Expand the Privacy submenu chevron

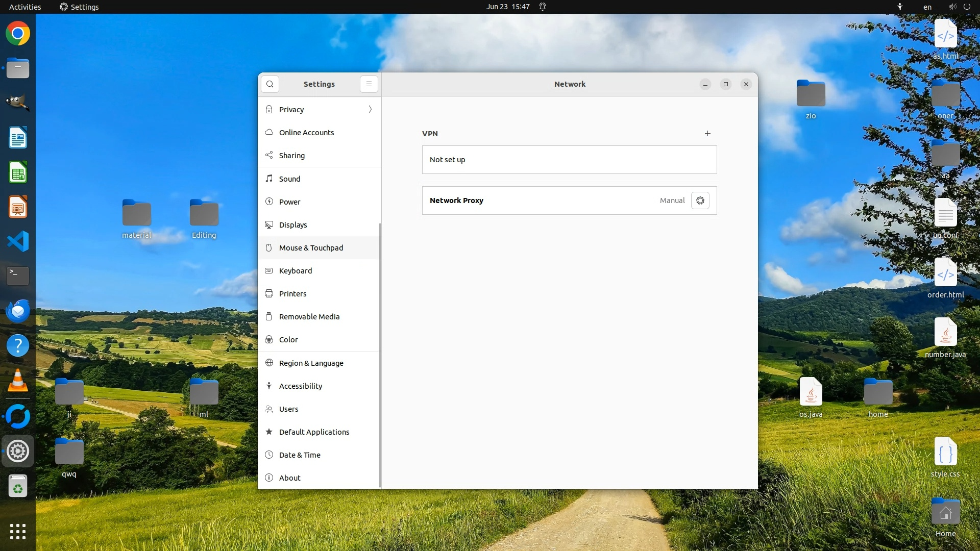[x=370, y=110]
